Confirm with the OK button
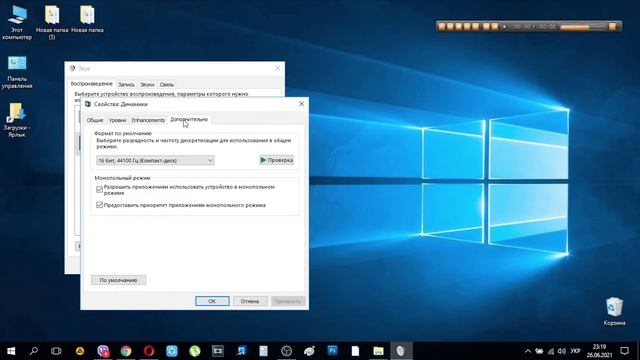This screenshot has height=360, width=640. tap(212, 301)
